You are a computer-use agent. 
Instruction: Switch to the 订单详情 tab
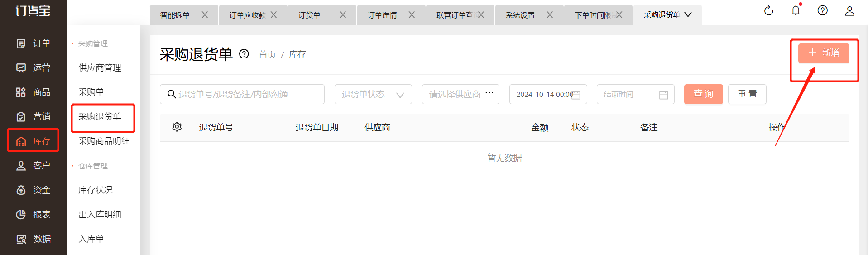coord(382,15)
